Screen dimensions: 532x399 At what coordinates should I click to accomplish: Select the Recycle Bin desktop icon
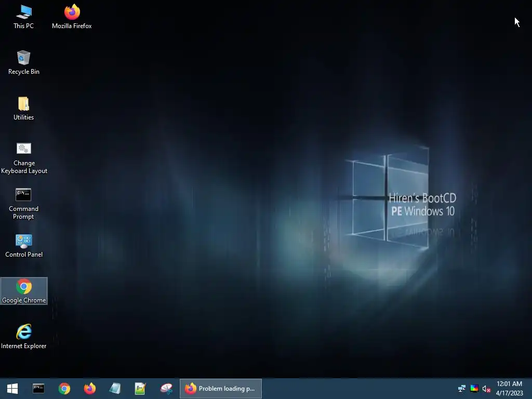tap(24, 63)
